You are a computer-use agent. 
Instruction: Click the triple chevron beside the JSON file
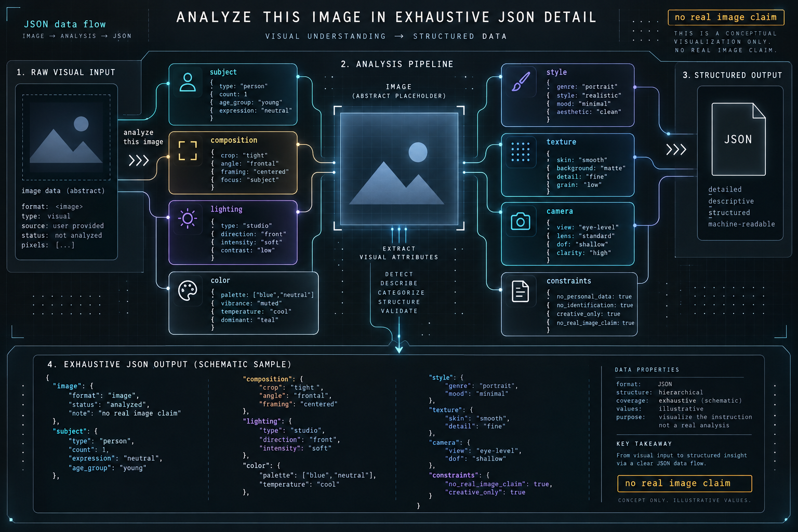coord(676,150)
